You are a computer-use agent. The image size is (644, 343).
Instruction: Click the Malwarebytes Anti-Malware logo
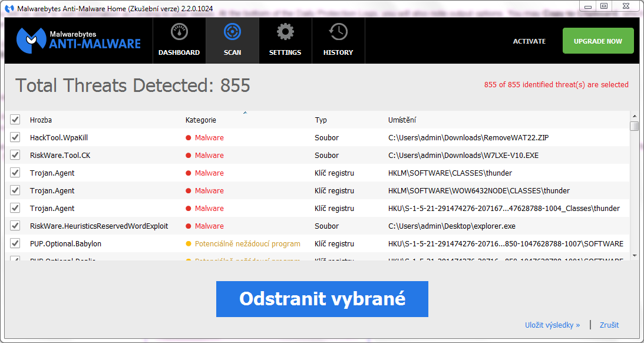[78, 40]
